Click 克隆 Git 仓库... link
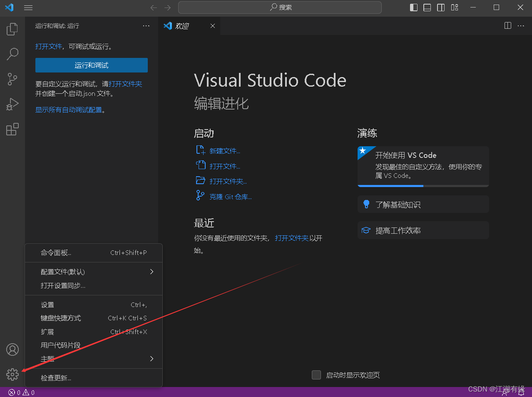Screen dimensions: 532x397 231,197
